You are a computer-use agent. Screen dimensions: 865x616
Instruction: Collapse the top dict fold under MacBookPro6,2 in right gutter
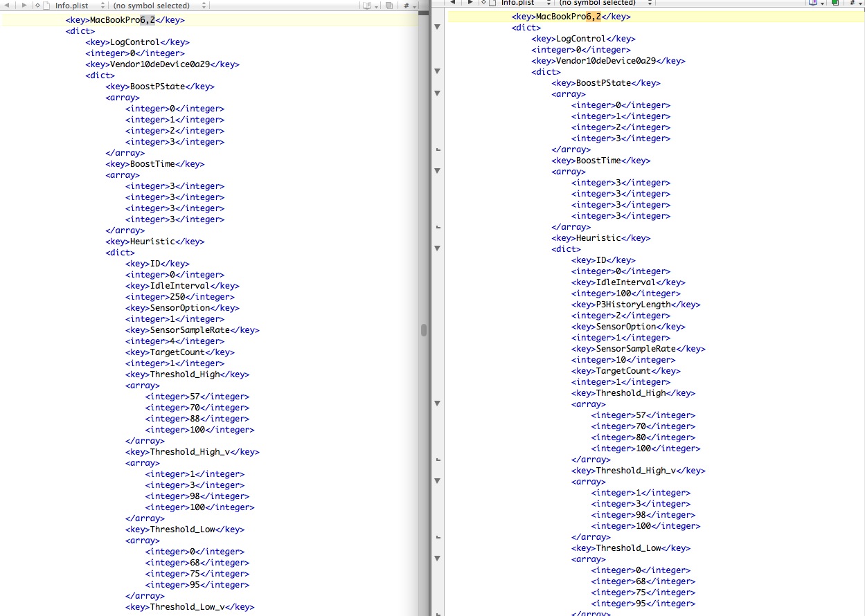point(437,27)
